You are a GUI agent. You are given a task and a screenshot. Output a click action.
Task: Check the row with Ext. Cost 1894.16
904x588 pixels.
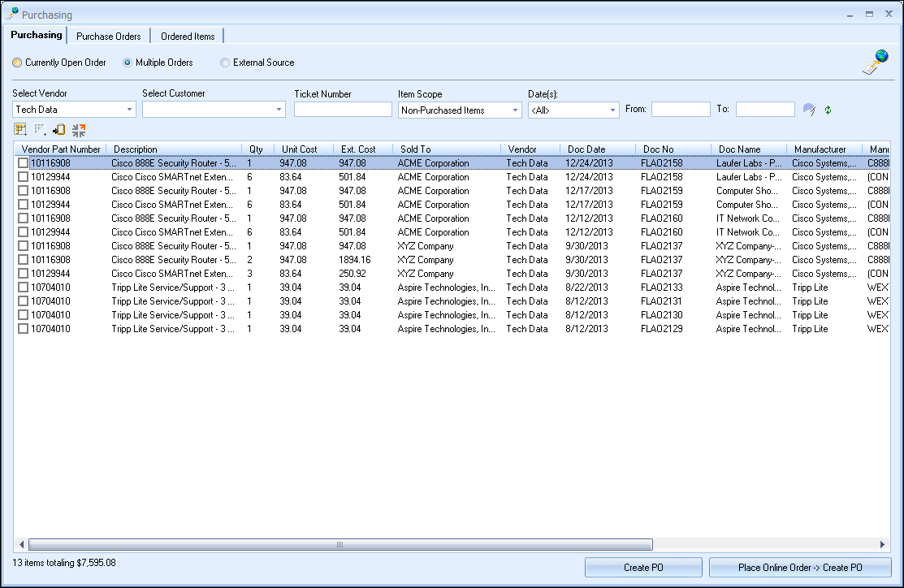(23, 260)
